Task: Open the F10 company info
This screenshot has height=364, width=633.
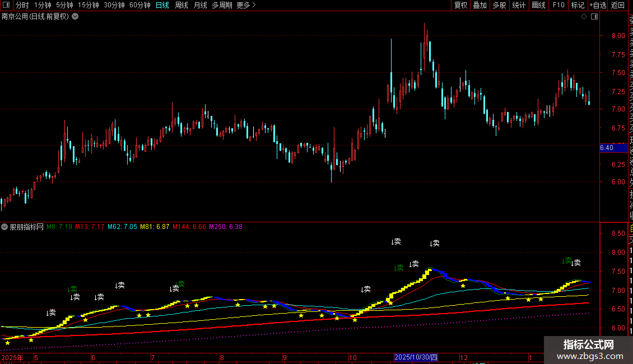Action: click(558, 6)
